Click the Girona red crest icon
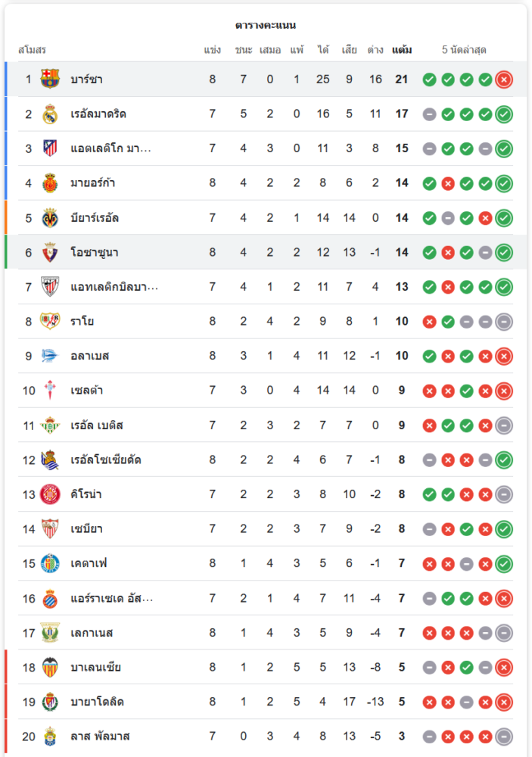 (50, 494)
